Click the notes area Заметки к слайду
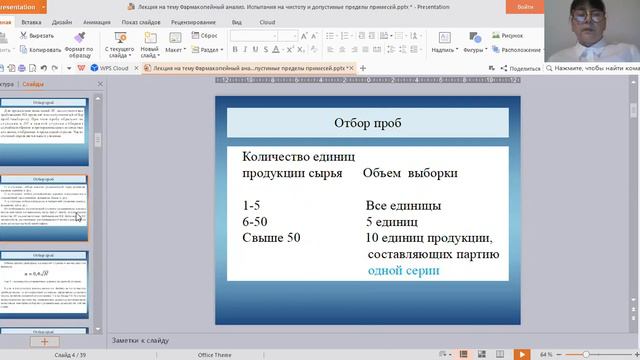The image size is (640, 360). coord(140,340)
